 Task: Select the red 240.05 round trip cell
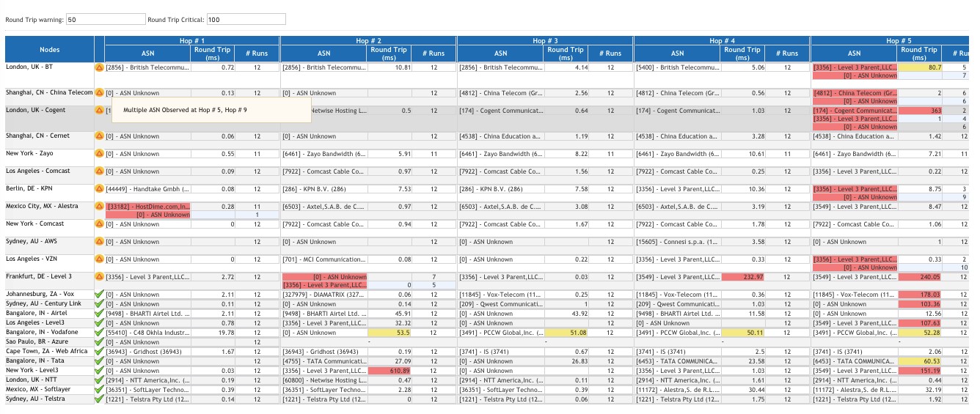point(919,277)
